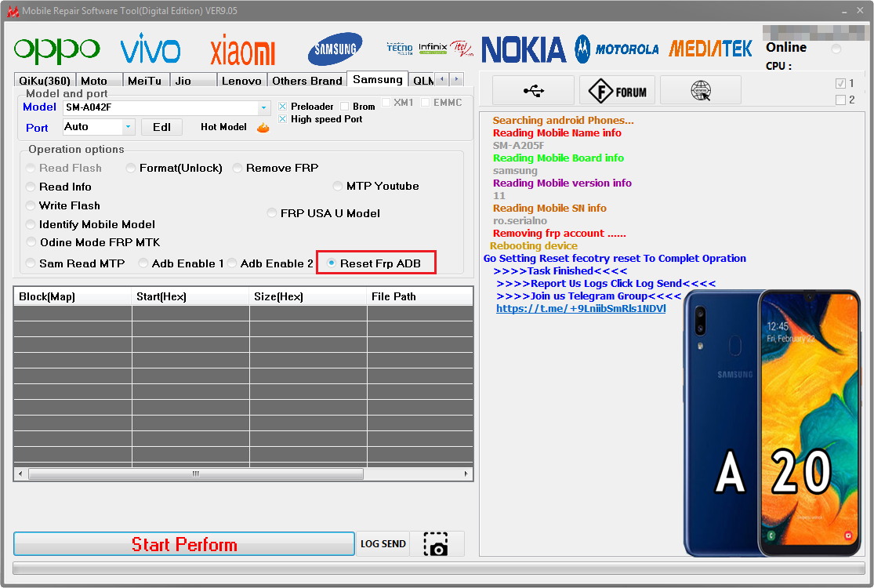Select the Reset Frp ADB option
The image size is (874, 588).
pos(332,263)
